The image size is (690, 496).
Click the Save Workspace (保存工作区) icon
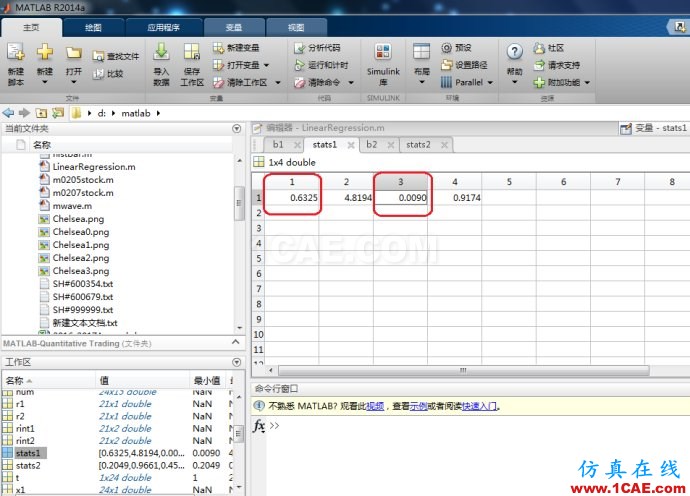tap(192, 51)
